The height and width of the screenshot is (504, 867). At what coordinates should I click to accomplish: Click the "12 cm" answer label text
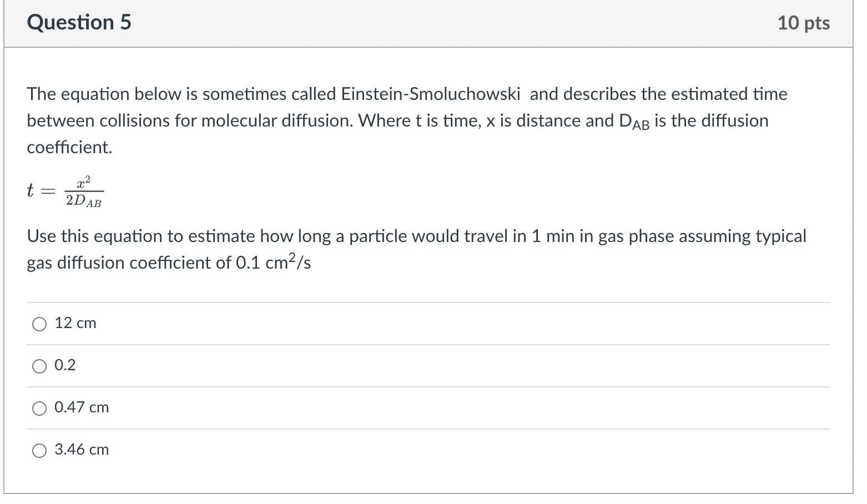75,323
